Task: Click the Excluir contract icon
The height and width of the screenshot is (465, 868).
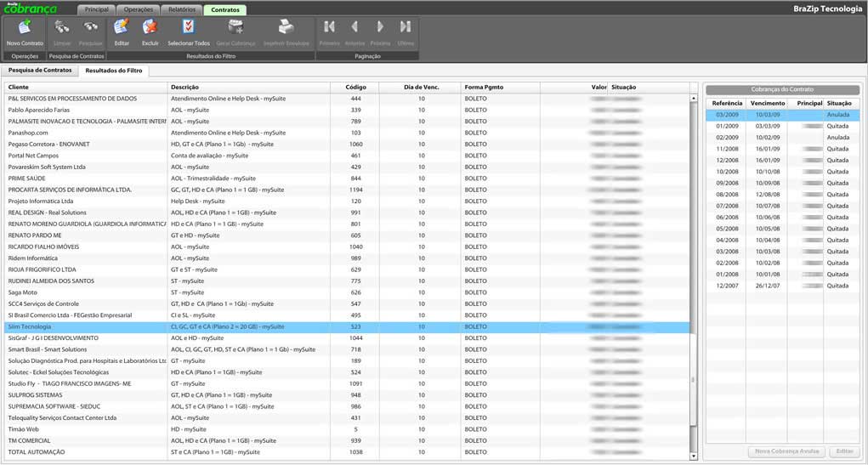Action: [x=150, y=27]
